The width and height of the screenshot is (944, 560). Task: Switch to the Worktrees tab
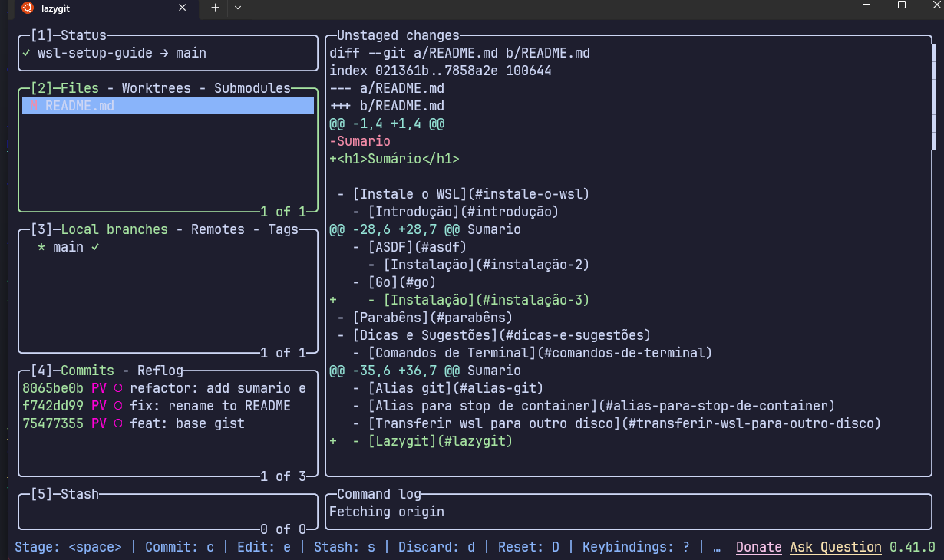click(x=157, y=88)
